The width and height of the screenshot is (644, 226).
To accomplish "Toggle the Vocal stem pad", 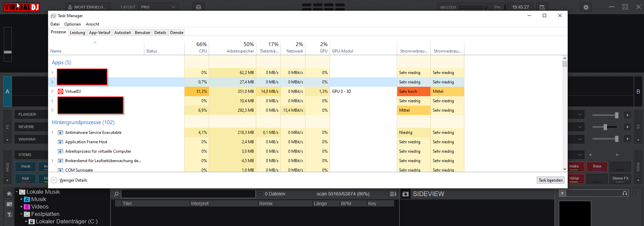I will click(x=26, y=167).
